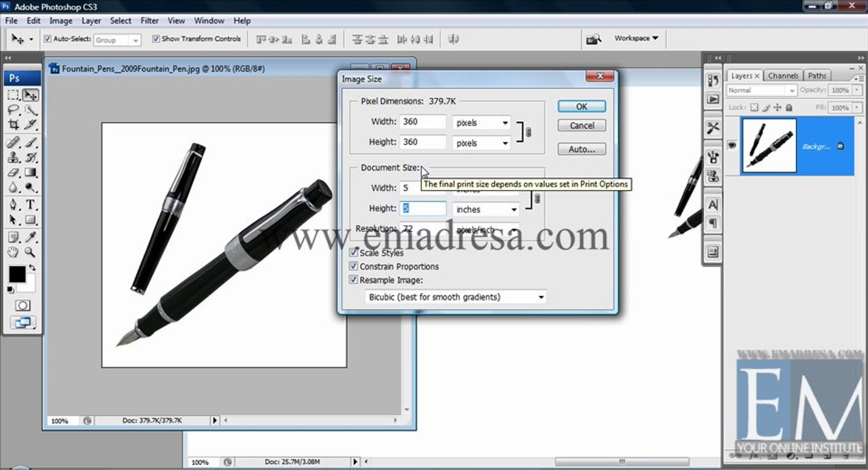The height and width of the screenshot is (470, 868).
Task: Select the Clone Stamp tool
Action: click(13, 157)
